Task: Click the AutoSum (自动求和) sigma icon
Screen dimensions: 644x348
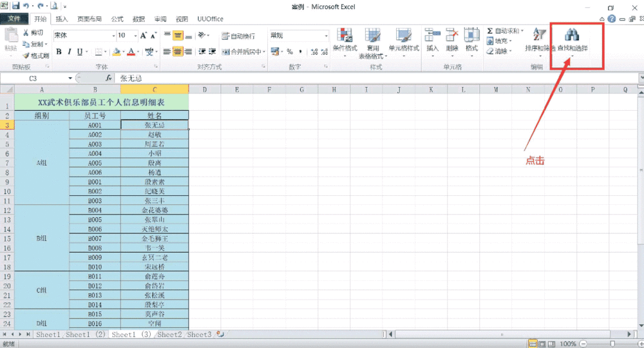Action: click(489, 31)
